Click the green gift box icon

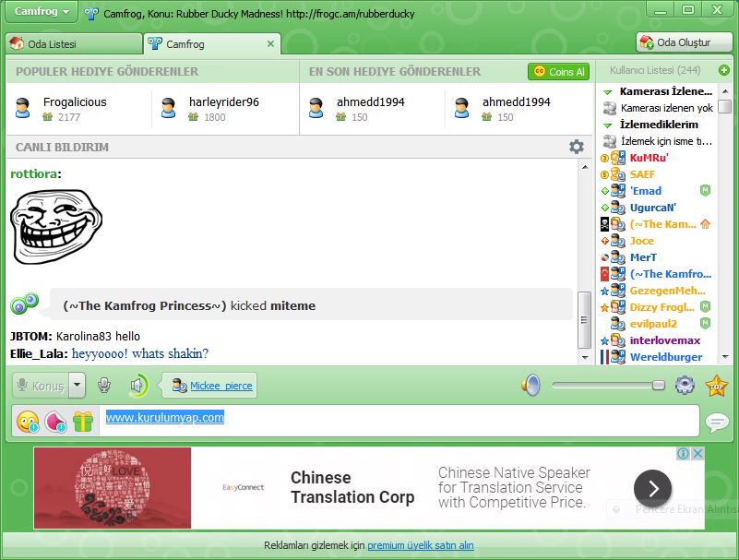[83, 421]
